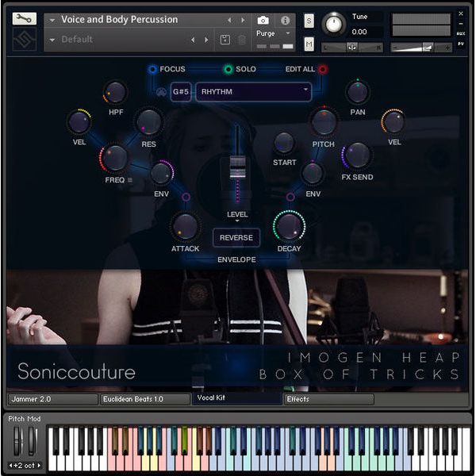The height and width of the screenshot is (476, 476).
Task: Enable SOLO green indicator
Action: (x=228, y=69)
